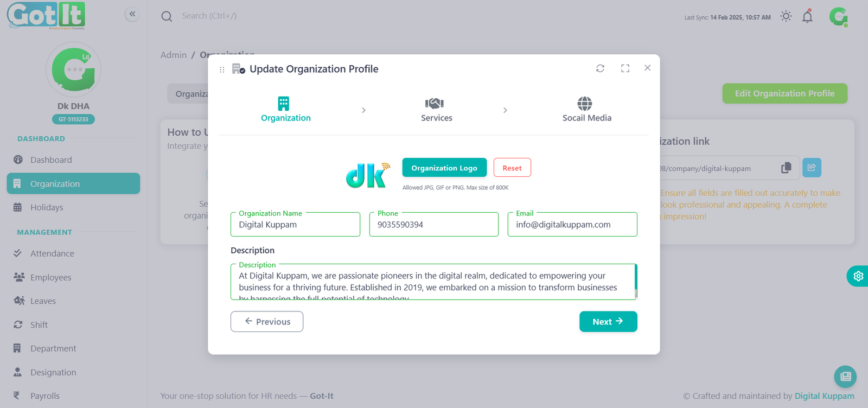
Task: Click the Previous button
Action: (x=267, y=322)
